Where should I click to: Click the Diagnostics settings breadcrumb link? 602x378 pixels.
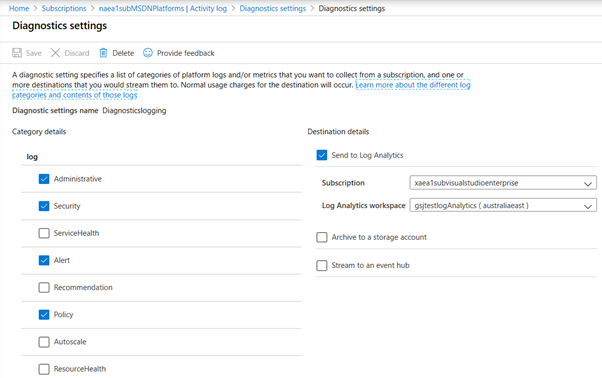click(273, 8)
